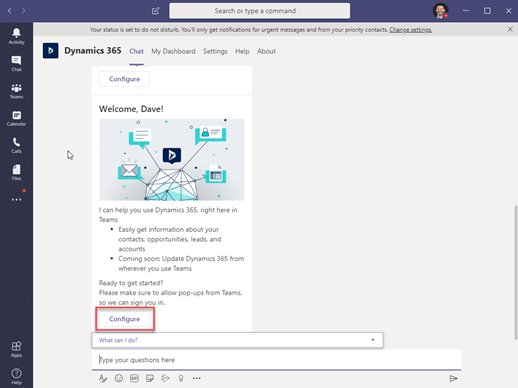Send the message with arrow icon
This screenshot has width=518, height=388.
(x=453, y=378)
